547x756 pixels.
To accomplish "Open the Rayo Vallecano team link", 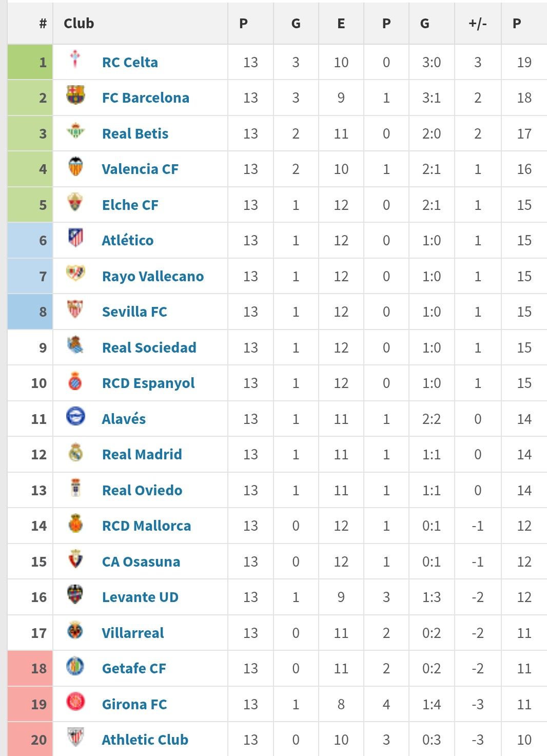I will 152,277.
